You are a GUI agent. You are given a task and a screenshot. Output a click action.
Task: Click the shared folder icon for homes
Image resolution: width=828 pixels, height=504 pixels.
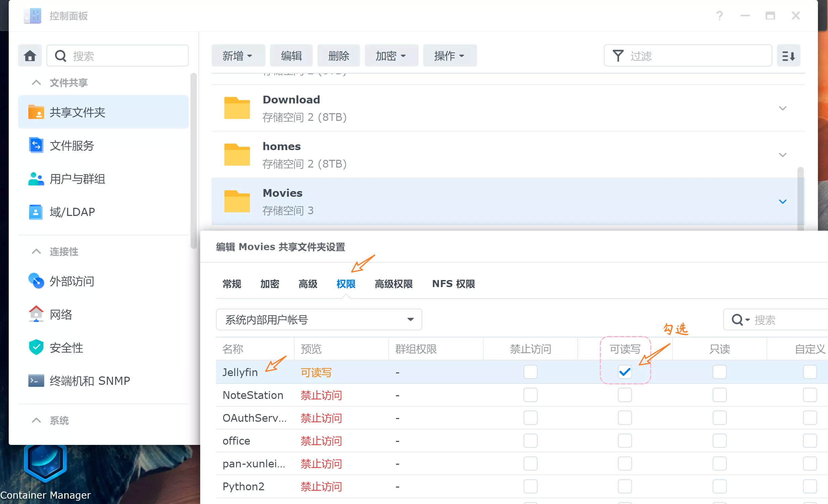(x=236, y=154)
